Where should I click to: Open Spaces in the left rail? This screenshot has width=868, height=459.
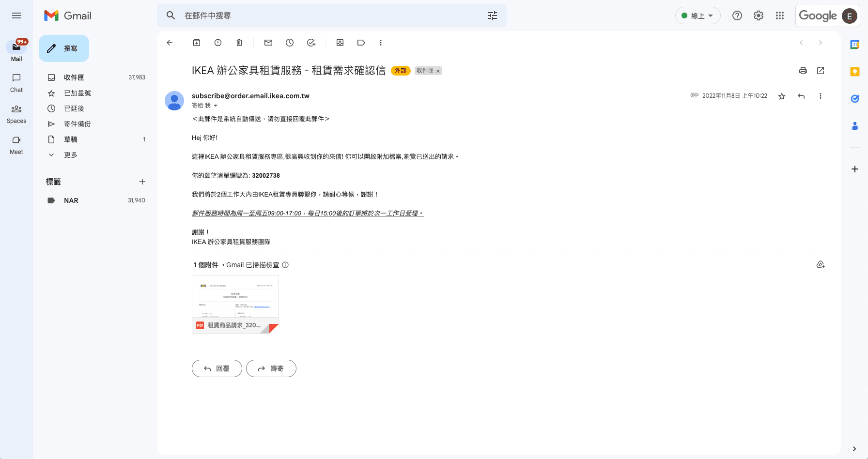pyautogui.click(x=16, y=114)
